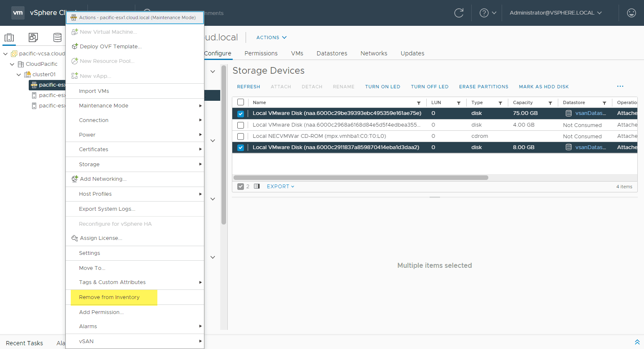Viewport: 644px width, 349px height.
Task: Check the 4.00 GB VMware disk row
Action: click(x=241, y=125)
